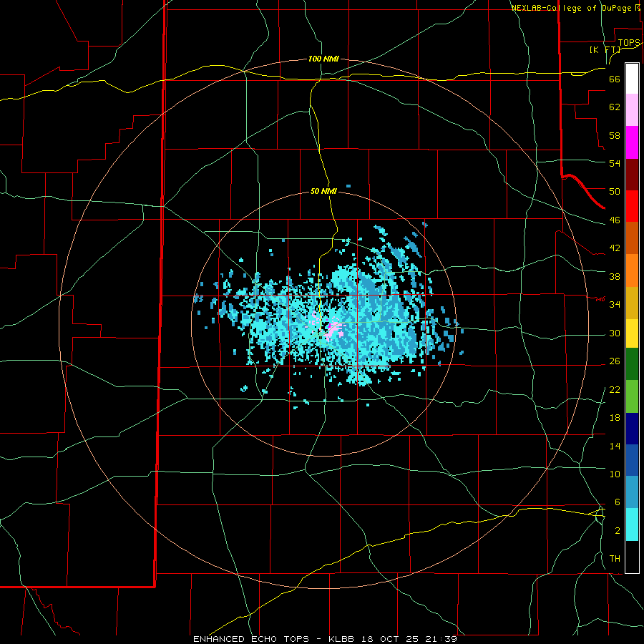644x644 pixels.
Task: Click the light pink swatch at 62
Action: coord(632,110)
